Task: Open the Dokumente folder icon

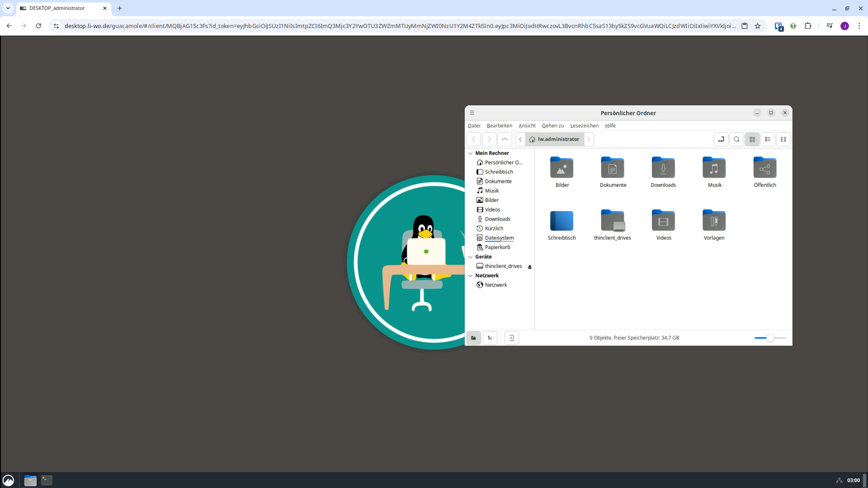Action: (613, 168)
